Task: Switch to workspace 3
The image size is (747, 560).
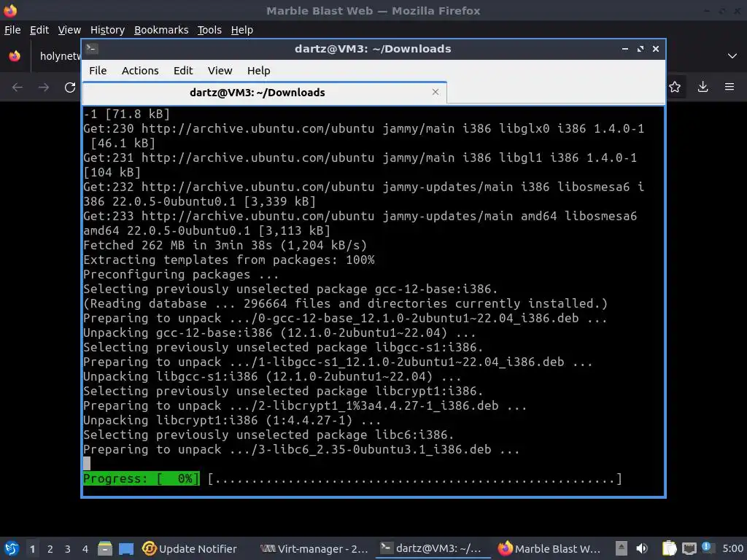Action: (x=68, y=549)
